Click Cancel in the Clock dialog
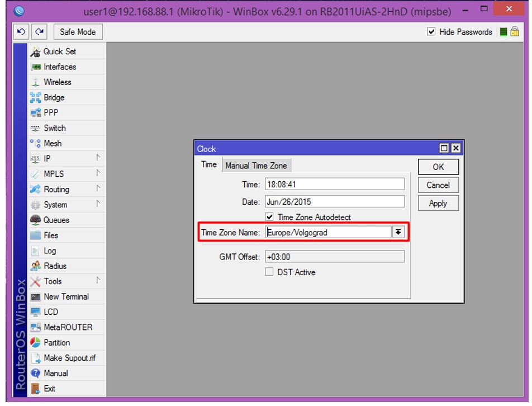 [x=438, y=185]
